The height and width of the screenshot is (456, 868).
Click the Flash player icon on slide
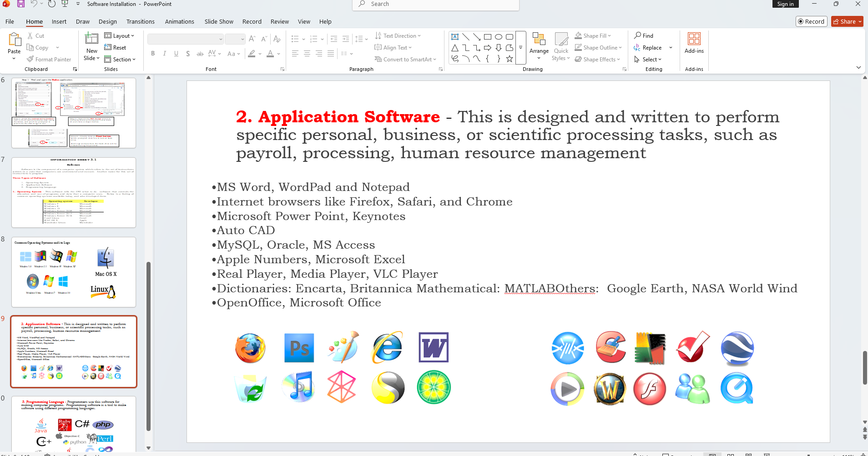[x=650, y=389]
